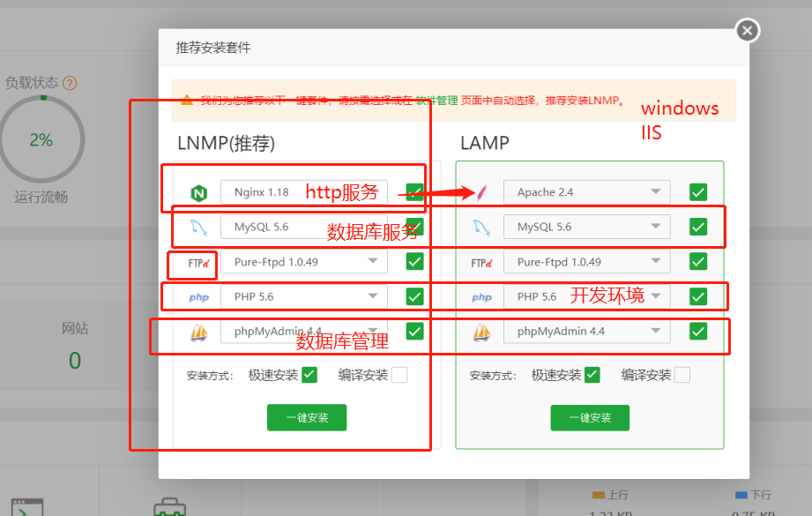Image resolution: width=812 pixels, height=516 pixels.
Task: Click the MySQL dolphin icon in LAMP
Action: coord(481,228)
